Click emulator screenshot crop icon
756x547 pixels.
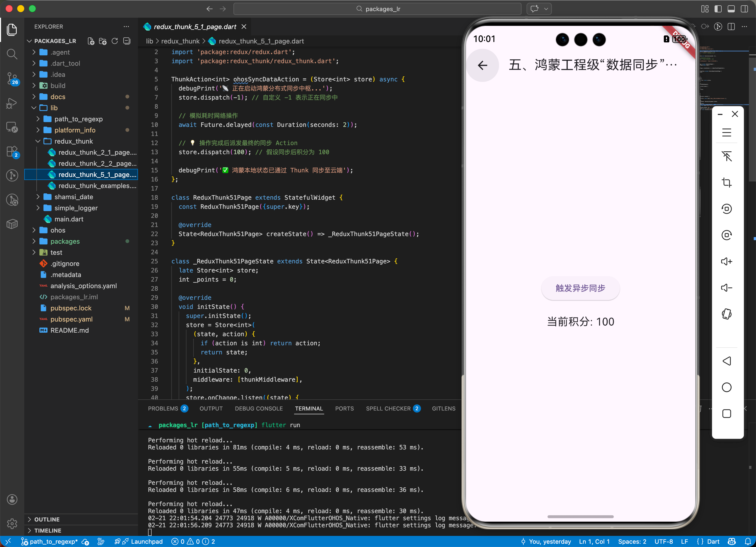726,183
